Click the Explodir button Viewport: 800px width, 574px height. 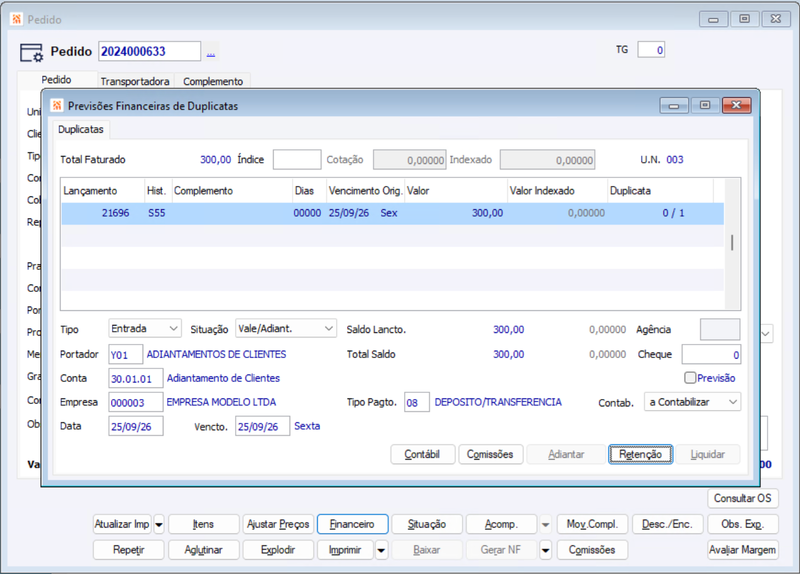(x=278, y=550)
